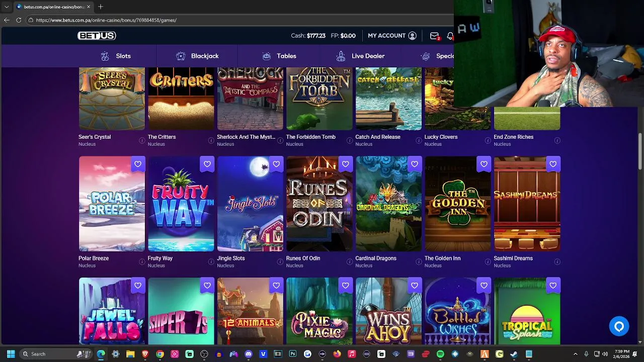Image resolution: width=644 pixels, height=362 pixels.
Task: Open a new browser tab
Action: coord(101,7)
